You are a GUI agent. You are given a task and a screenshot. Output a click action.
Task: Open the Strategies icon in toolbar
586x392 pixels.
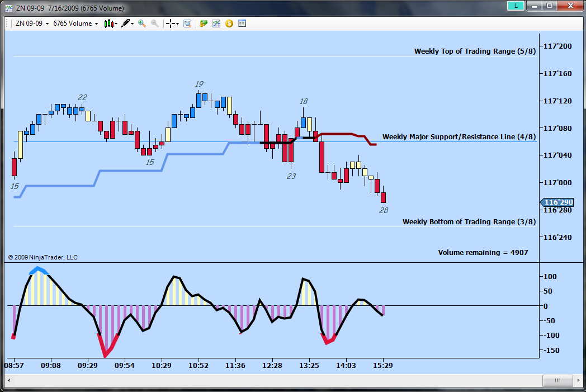point(204,23)
